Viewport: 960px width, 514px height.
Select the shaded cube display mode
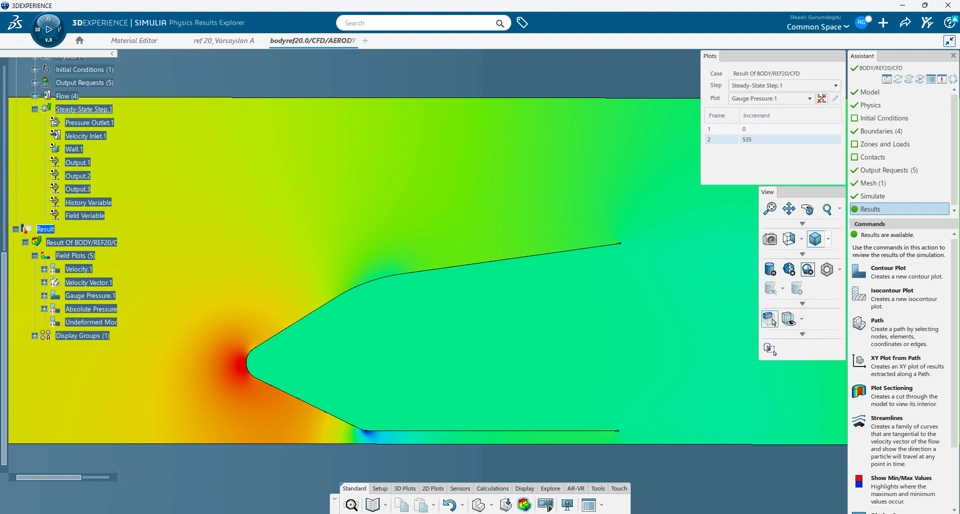(x=815, y=239)
